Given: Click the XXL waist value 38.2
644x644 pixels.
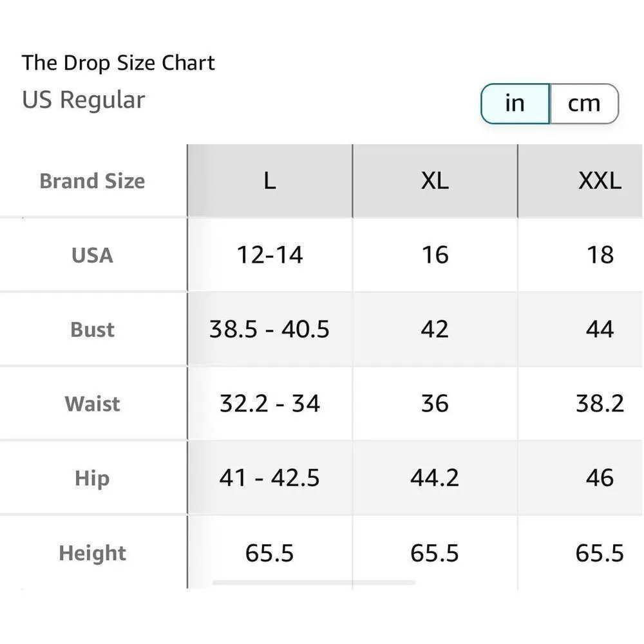Looking at the screenshot, I should (600, 404).
